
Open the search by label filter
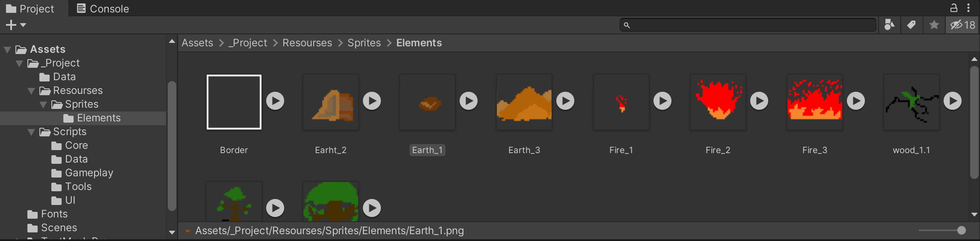click(x=912, y=25)
